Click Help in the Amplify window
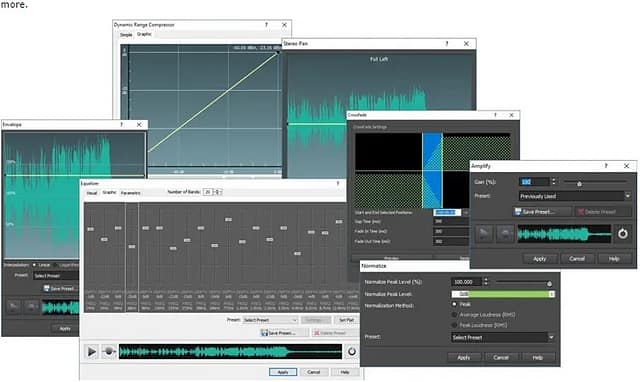 coord(614,259)
